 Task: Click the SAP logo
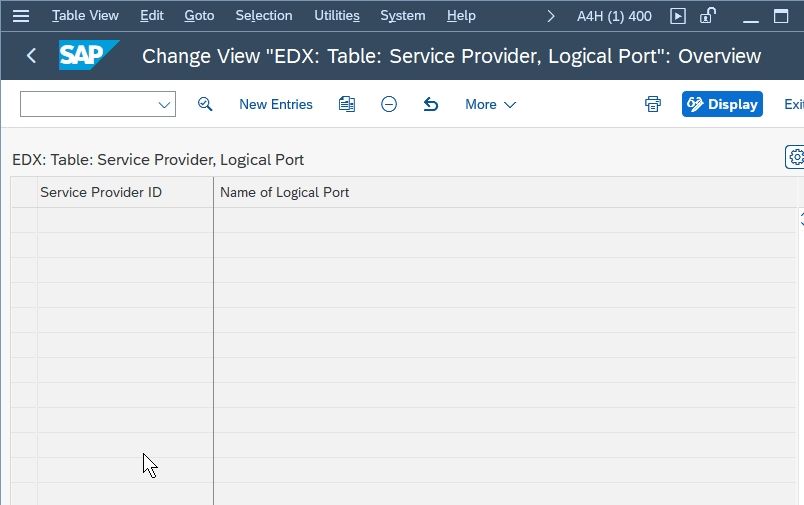(89, 55)
